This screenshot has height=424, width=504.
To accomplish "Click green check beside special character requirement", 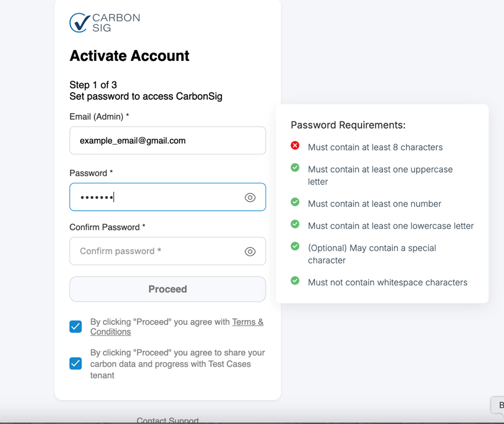I will tap(295, 247).
